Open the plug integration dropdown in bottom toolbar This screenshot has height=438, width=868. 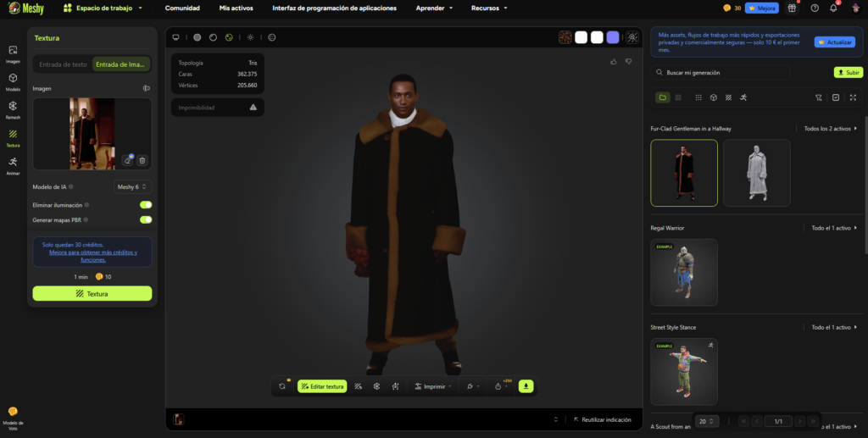point(473,386)
